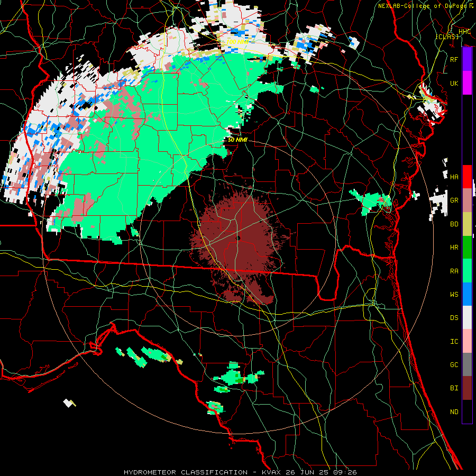
Task: Click the 50 NMI range ring label
Action: pos(237,140)
